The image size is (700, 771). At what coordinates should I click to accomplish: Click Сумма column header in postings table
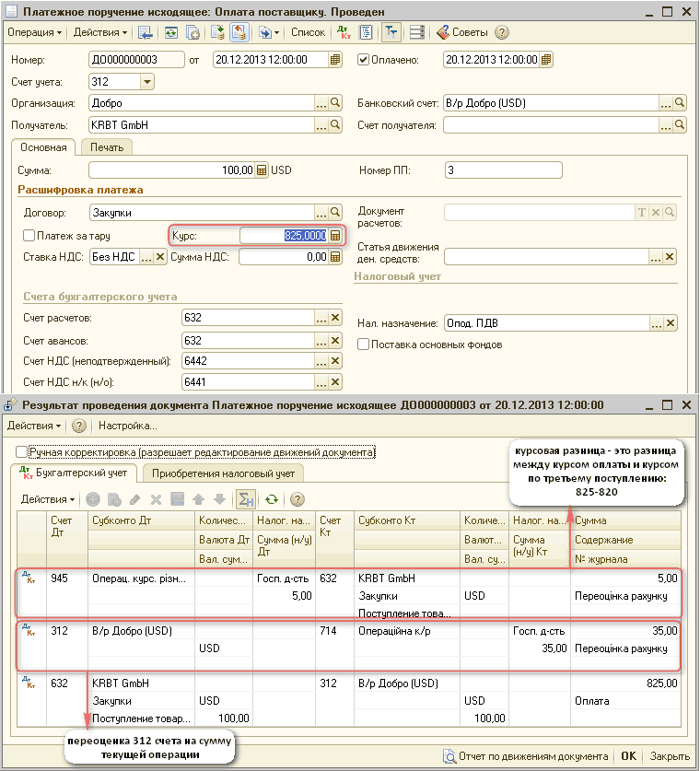pyautogui.click(x=626, y=520)
